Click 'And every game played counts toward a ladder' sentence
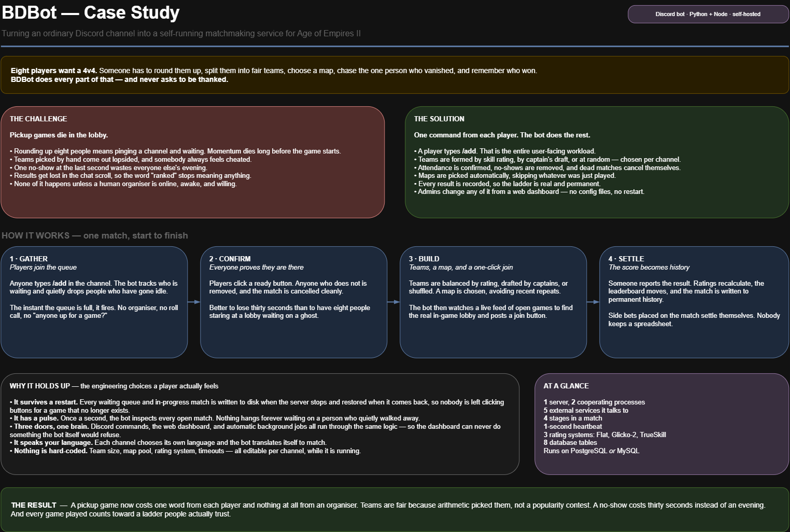 click(x=121, y=514)
